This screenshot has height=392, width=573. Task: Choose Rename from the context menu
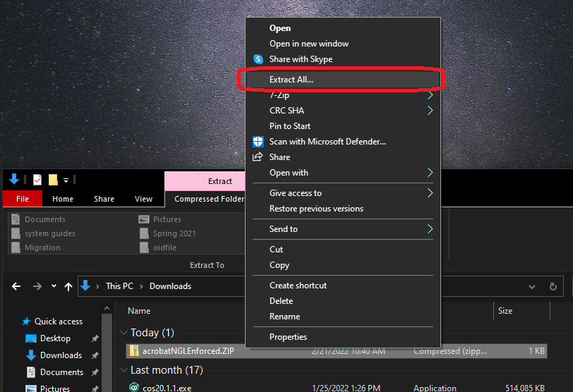(x=343, y=317)
